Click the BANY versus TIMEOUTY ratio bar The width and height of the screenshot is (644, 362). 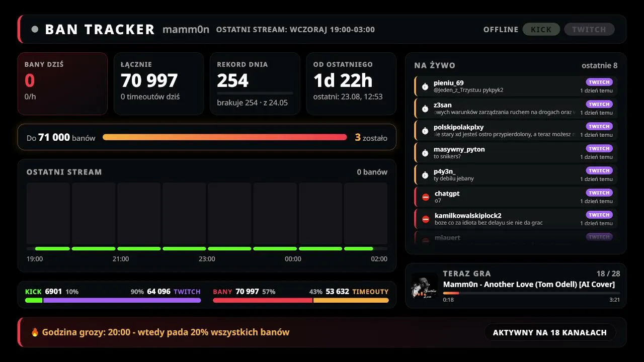301,301
